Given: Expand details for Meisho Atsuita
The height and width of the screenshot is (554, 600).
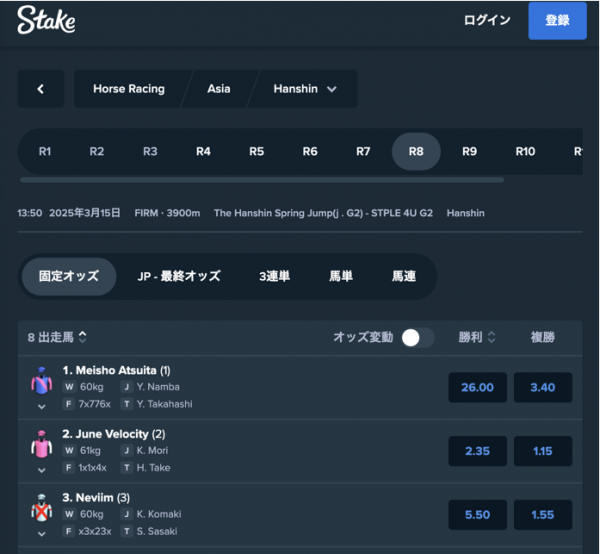Looking at the screenshot, I should [42, 407].
